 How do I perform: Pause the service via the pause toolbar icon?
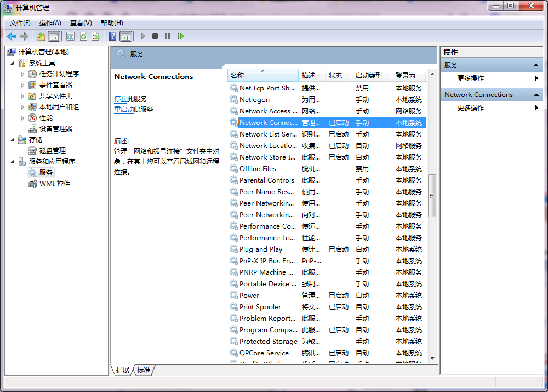point(167,36)
